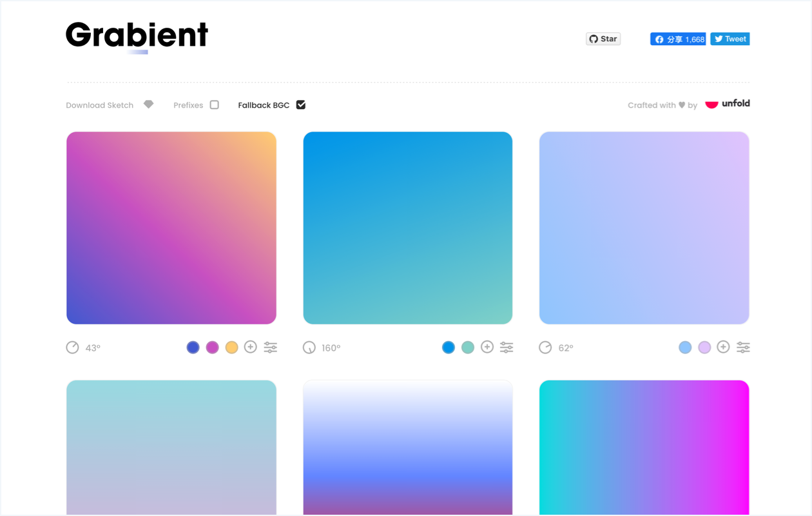The height and width of the screenshot is (516, 812).
Task: Select the dark blue color stop swatch
Action: 193,348
